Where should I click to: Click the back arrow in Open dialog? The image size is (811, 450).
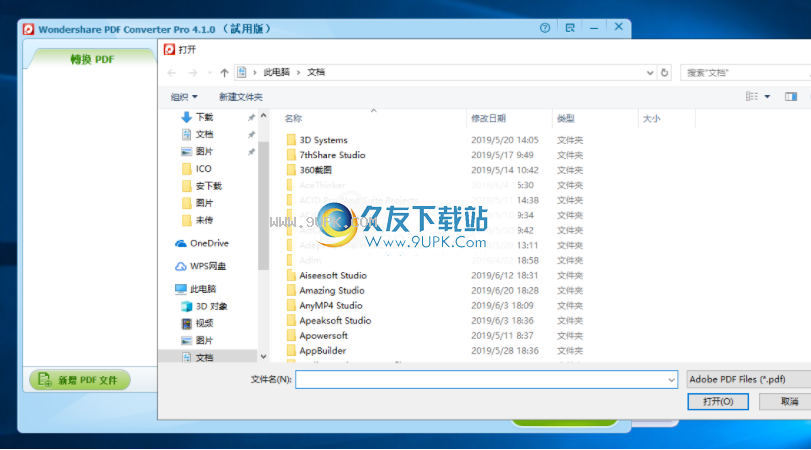point(172,73)
